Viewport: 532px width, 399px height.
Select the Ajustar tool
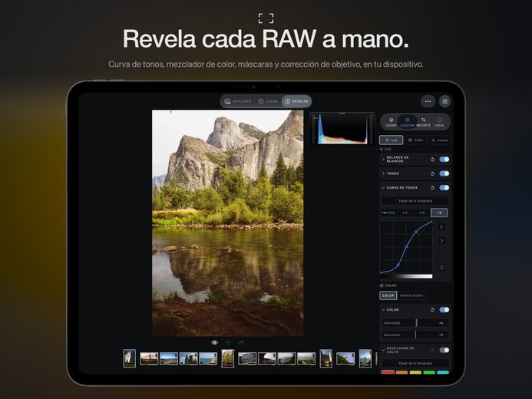pyautogui.click(x=407, y=122)
